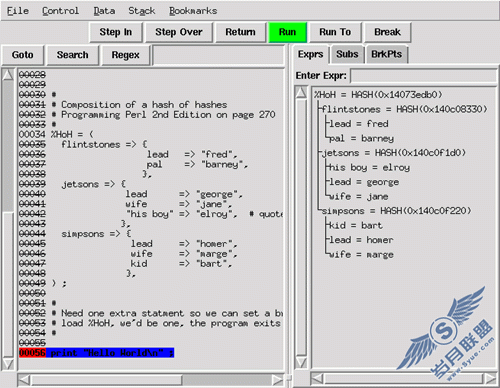Open the Data menu

tap(104, 11)
